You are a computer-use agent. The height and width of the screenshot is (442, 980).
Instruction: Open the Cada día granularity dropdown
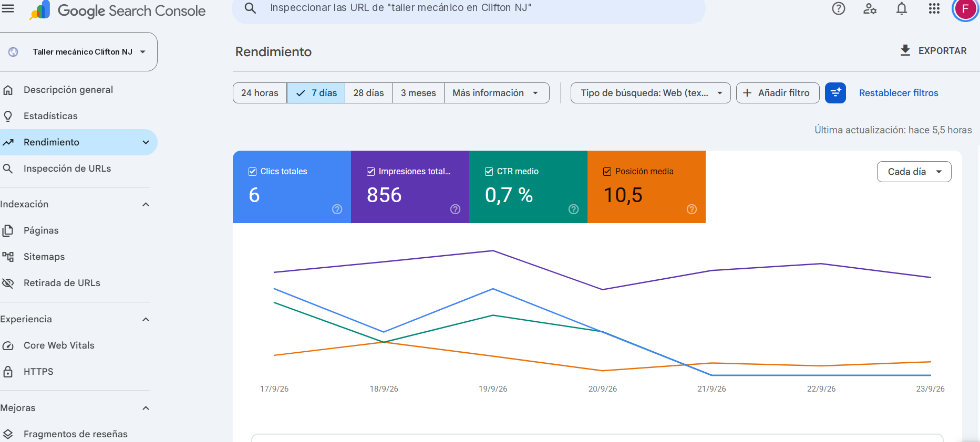coord(914,172)
